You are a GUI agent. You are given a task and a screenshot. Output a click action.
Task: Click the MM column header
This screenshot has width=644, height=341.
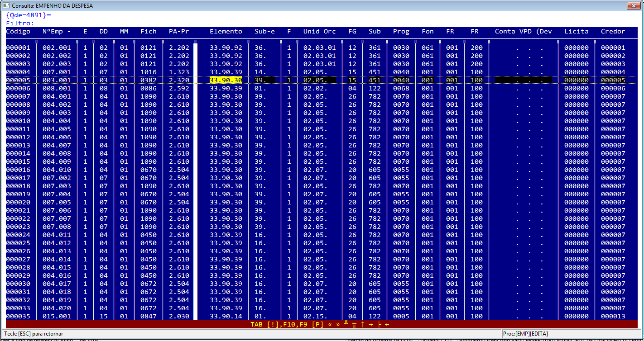pos(124,32)
